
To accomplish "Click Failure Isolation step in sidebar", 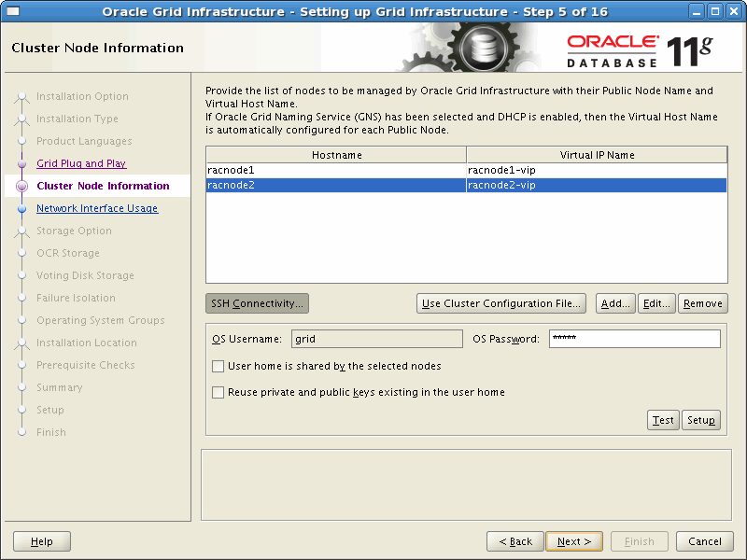I will click(x=77, y=298).
